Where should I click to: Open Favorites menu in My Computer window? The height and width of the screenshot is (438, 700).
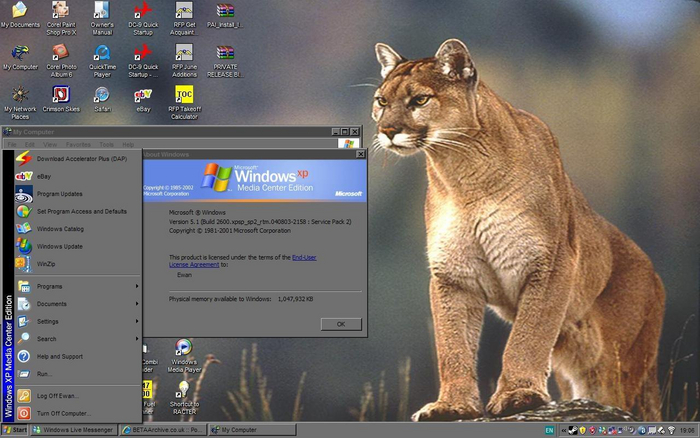click(x=78, y=145)
